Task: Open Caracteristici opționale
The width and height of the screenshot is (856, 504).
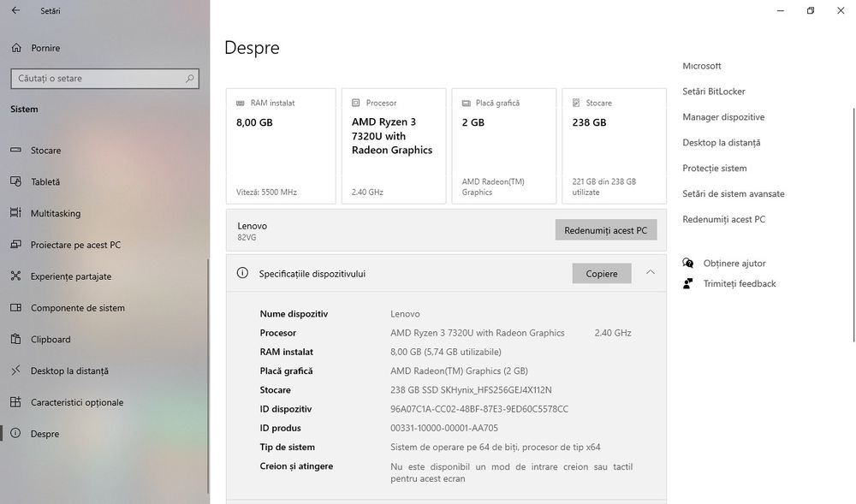Action: click(x=77, y=402)
